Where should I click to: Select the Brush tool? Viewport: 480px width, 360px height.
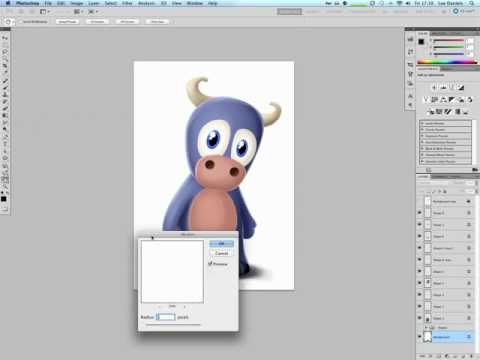click(x=6, y=88)
